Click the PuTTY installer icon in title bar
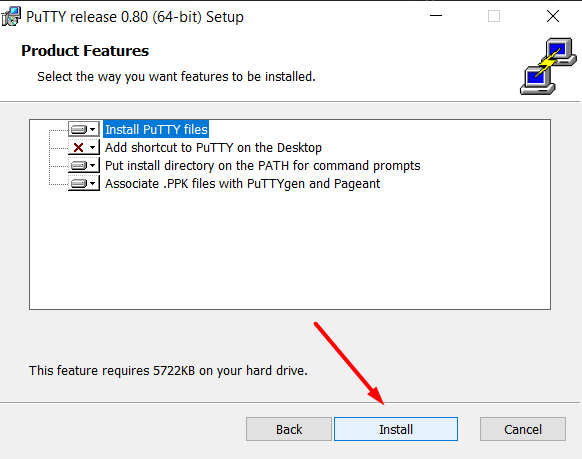 pos(11,16)
